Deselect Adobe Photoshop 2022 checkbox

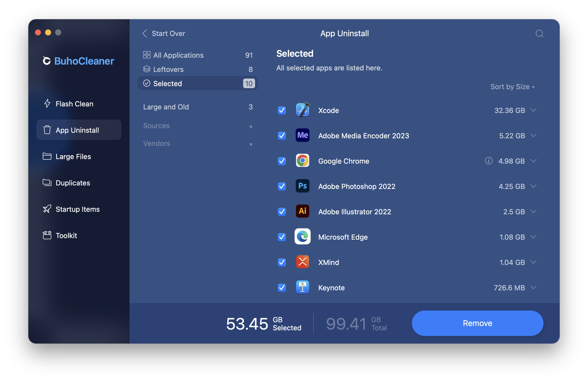[x=282, y=186]
